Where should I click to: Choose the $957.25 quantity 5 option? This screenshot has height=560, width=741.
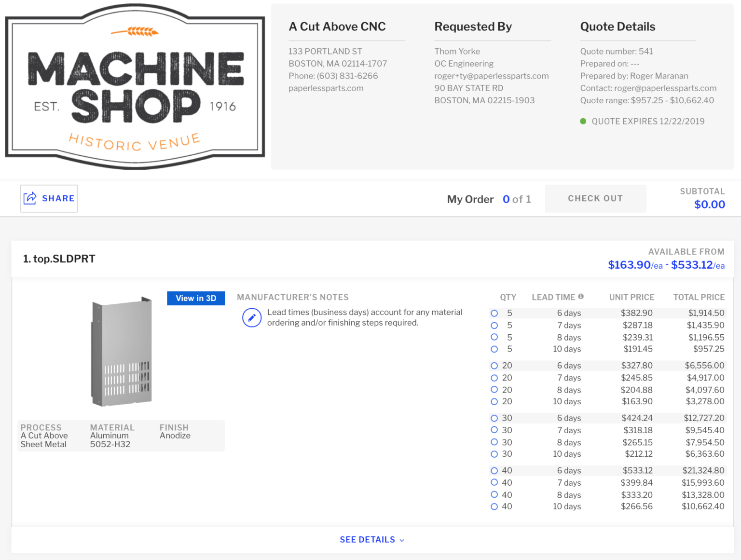pos(494,349)
